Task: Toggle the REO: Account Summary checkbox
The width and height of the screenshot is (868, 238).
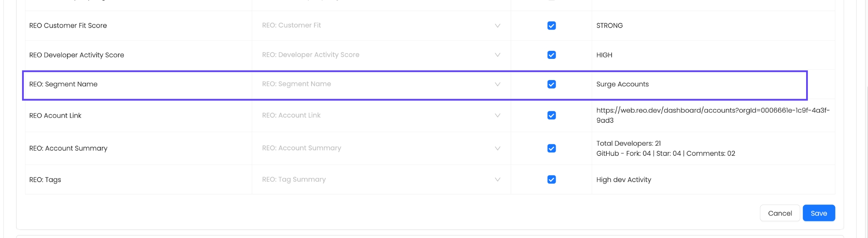Action: (551, 148)
